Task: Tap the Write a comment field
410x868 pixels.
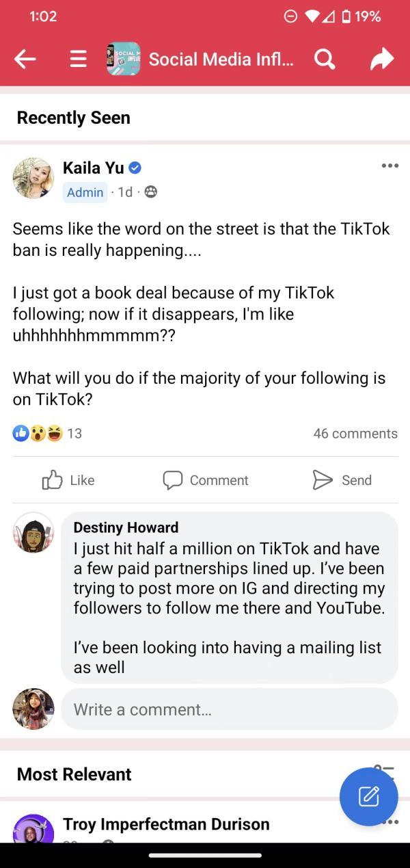Action: tap(229, 709)
